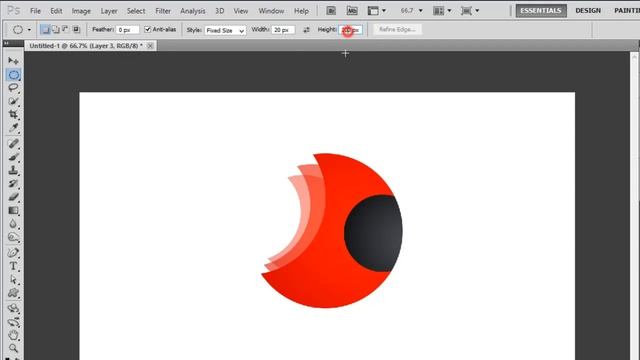Select the Blur tool
Viewport: 640px width, 360px height.
click(x=13, y=224)
